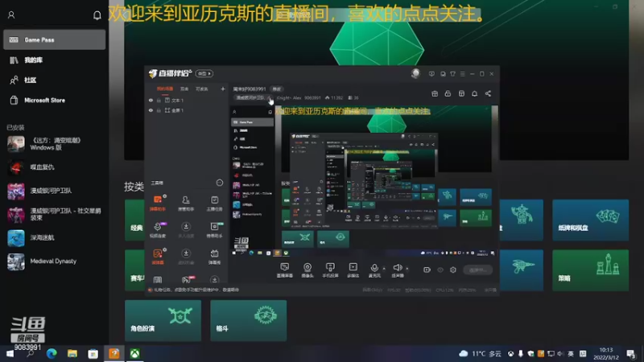Open Xbox notifications bell
Screen dimensions: 644x362
click(97, 15)
